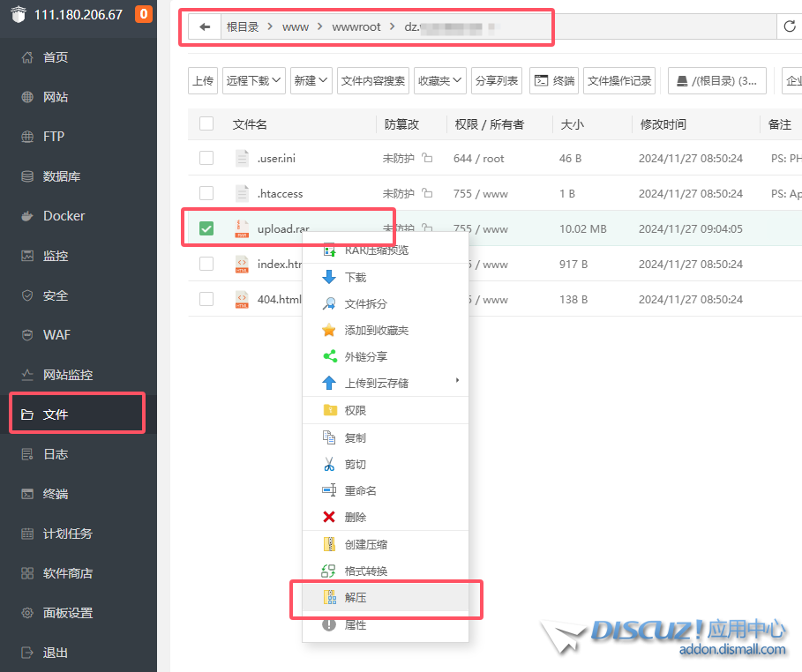
Task: Toggle the select-all checkbox in table header
Action: point(206,124)
